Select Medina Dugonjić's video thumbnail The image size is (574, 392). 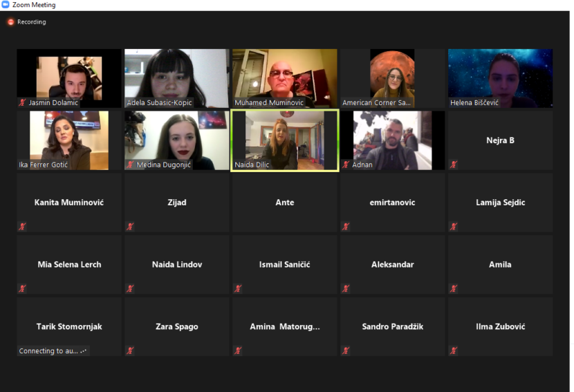[x=177, y=140]
